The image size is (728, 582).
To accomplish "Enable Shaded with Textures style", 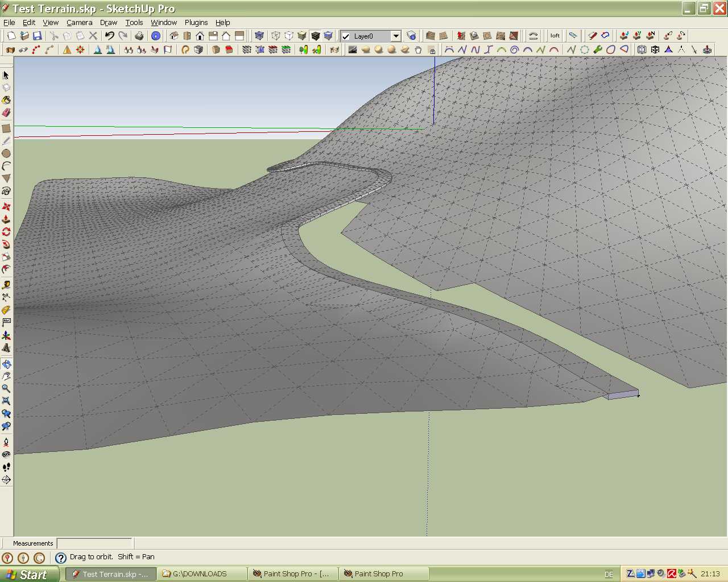I will coord(316,36).
